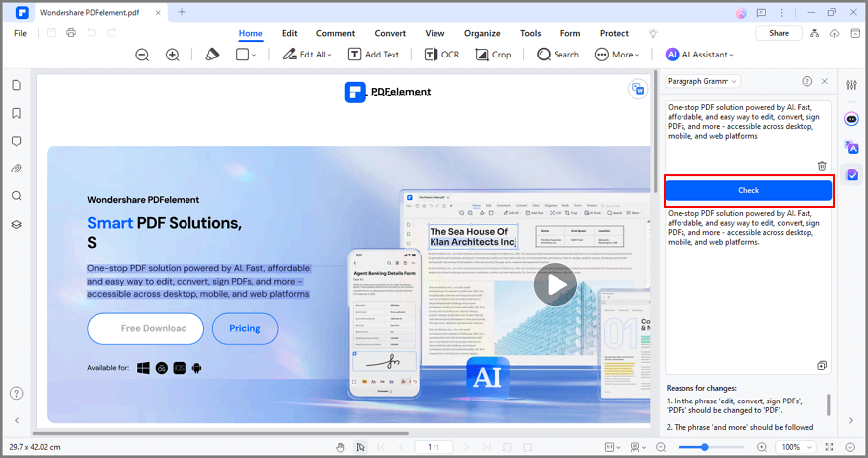Open the Paragraph Grammar mode dropdown
This screenshot has height=458, width=868.
(x=702, y=81)
